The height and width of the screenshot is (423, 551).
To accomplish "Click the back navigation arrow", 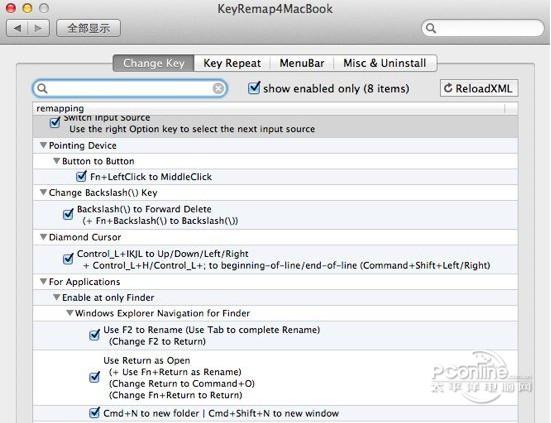I will click(17, 28).
